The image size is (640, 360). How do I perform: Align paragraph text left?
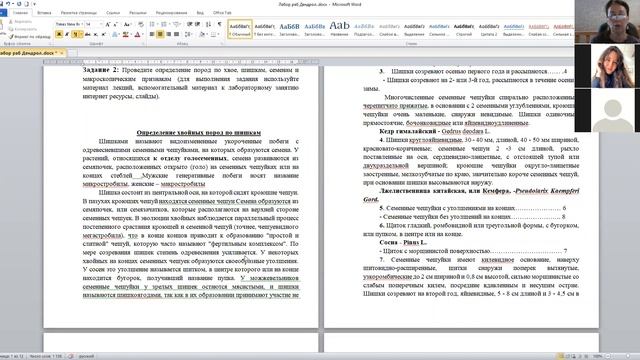tap(152, 34)
